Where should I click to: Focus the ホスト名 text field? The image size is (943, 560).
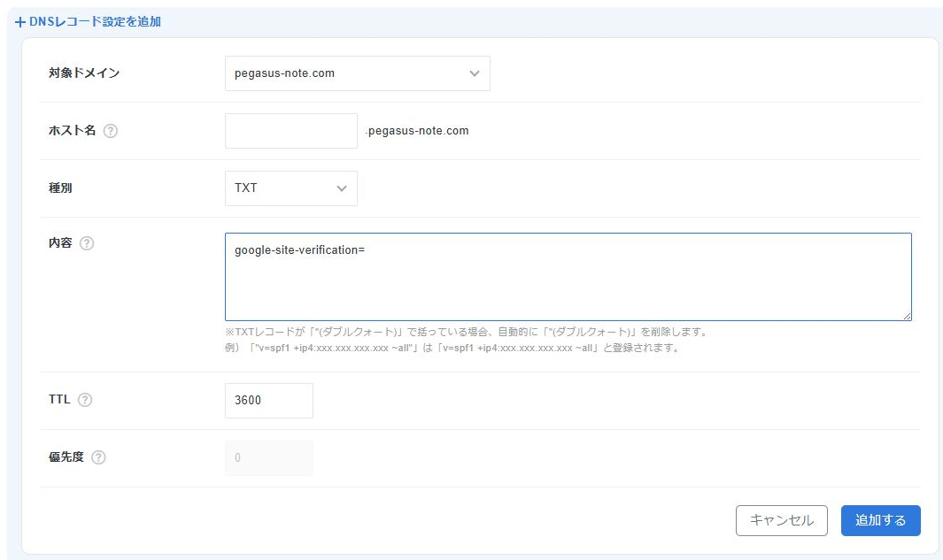291,131
